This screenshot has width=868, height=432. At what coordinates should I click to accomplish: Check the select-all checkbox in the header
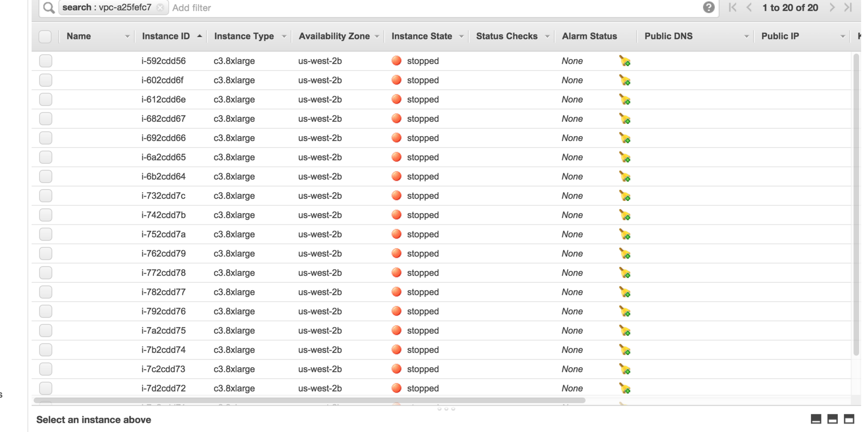pos(45,36)
